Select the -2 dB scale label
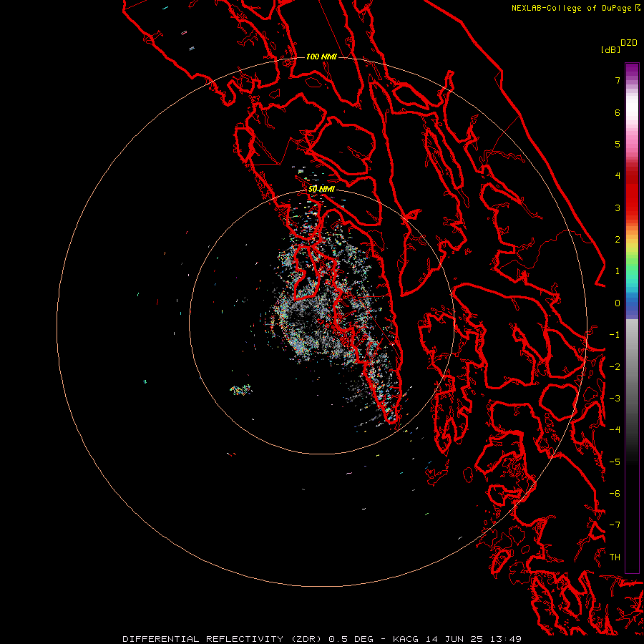The width and height of the screenshot is (644, 644). tap(615, 367)
